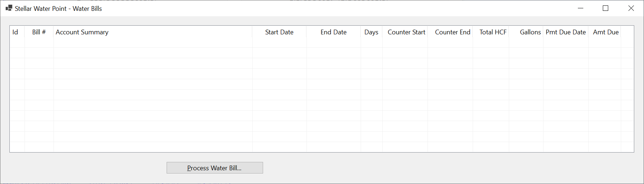
Task: Click the first empty cell under Amt Due
Action: [605, 43]
